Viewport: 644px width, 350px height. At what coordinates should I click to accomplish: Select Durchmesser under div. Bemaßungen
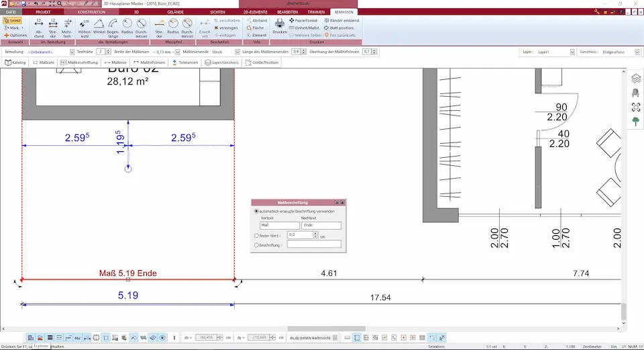point(142,28)
